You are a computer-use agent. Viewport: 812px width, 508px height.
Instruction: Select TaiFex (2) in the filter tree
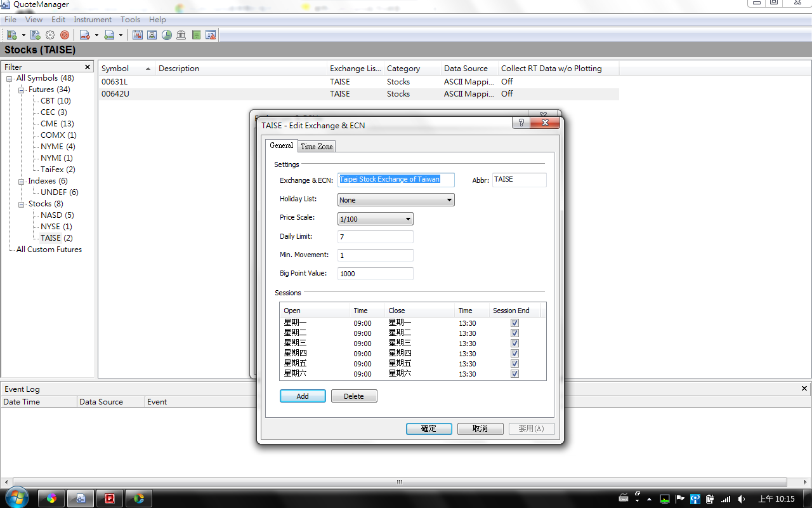tap(58, 170)
